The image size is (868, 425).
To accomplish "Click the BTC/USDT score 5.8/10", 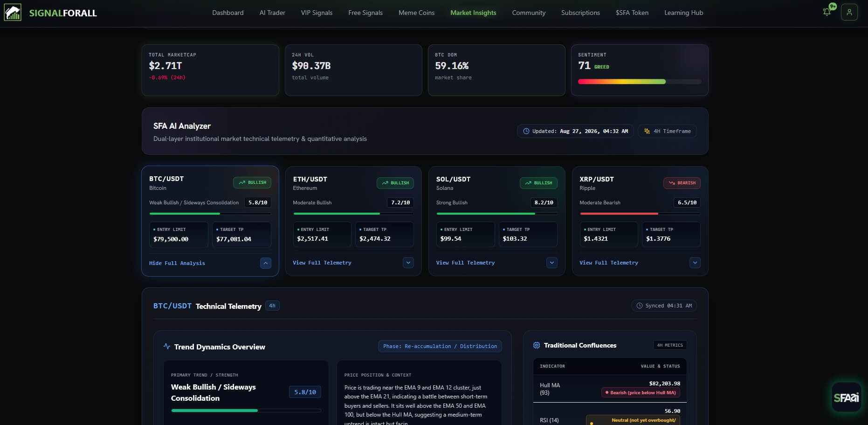I will (258, 202).
